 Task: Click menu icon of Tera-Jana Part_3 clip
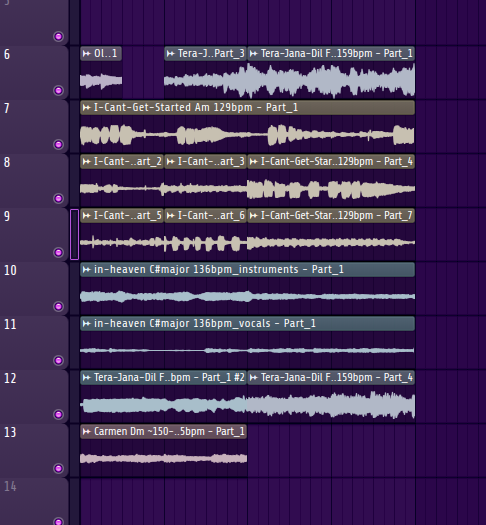coord(171,54)
